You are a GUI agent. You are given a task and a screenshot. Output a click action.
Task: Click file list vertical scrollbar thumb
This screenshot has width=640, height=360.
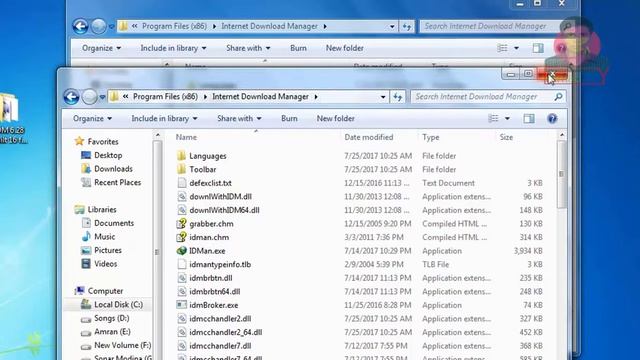(x=562, y=174)
